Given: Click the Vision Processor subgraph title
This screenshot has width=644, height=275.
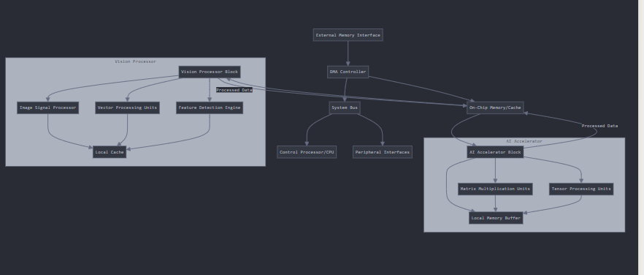Looking at the screenshot, I should click(136, 61).
